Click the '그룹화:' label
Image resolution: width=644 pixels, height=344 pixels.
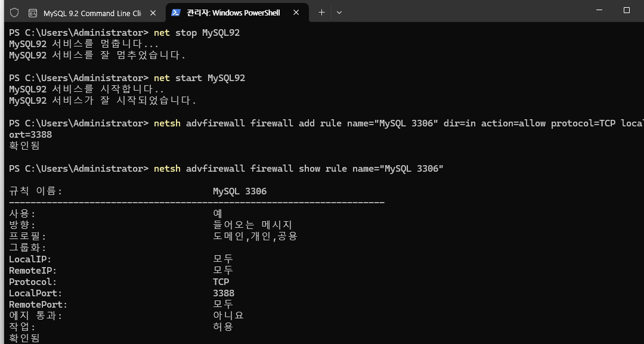(27, 248)
